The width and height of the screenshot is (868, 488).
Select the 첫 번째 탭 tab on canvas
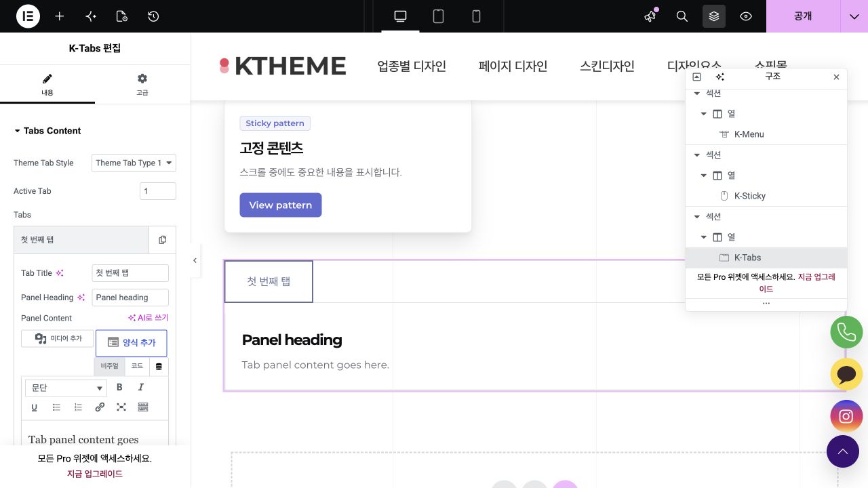click(x=269, y=281)
